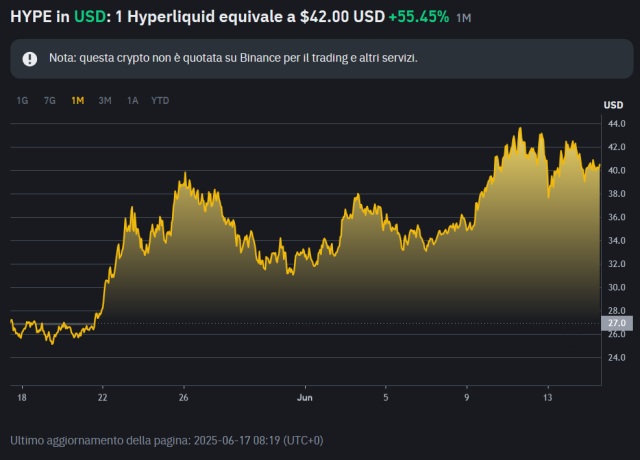Click the 42.0 axis value
The width and height of the screenshot is (640, 460).
pos(617,147)
